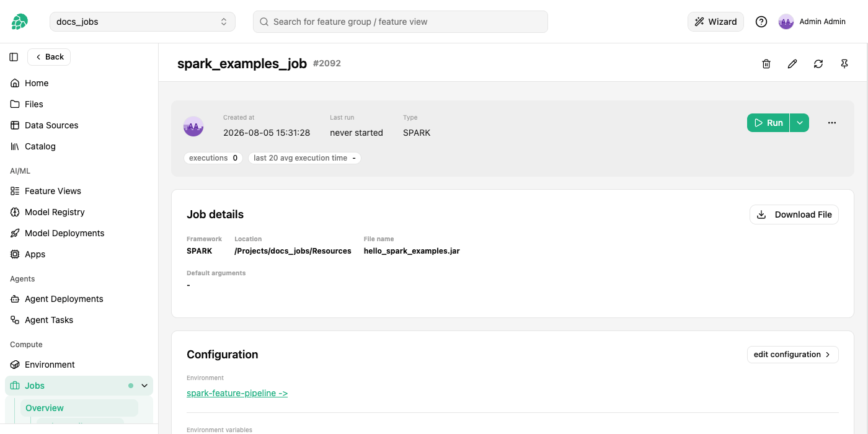The image size is (868, 434).
Task: Download the job file
Action: (794, 215)
